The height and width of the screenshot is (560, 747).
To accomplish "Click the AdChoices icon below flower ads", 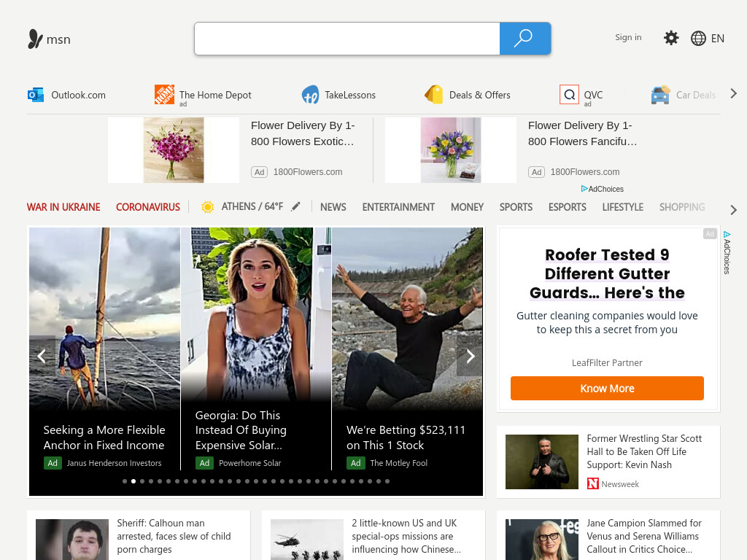I will [584, 189].
